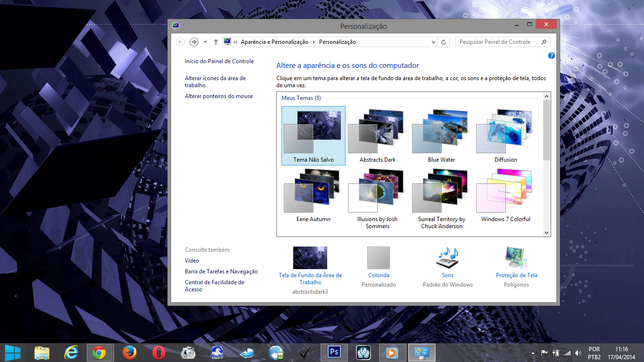Open Alterar ponteiros do mouse

219,96
